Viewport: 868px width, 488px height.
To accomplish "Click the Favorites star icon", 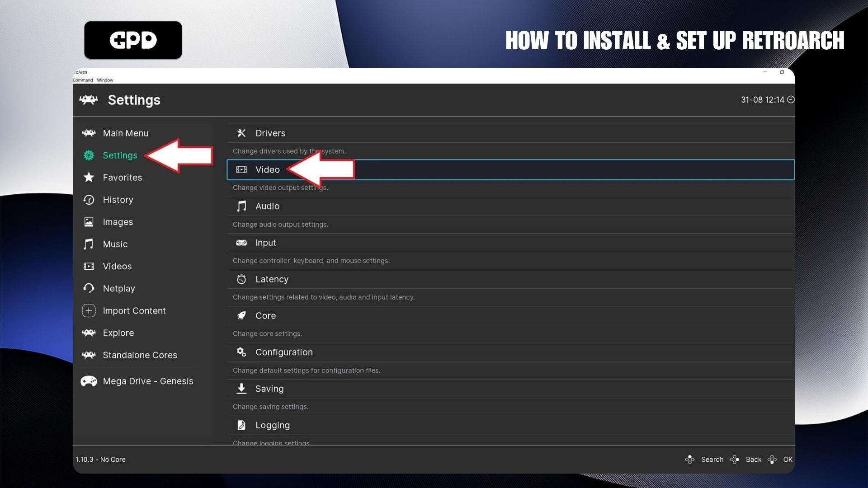I will [x=89, y=177].
